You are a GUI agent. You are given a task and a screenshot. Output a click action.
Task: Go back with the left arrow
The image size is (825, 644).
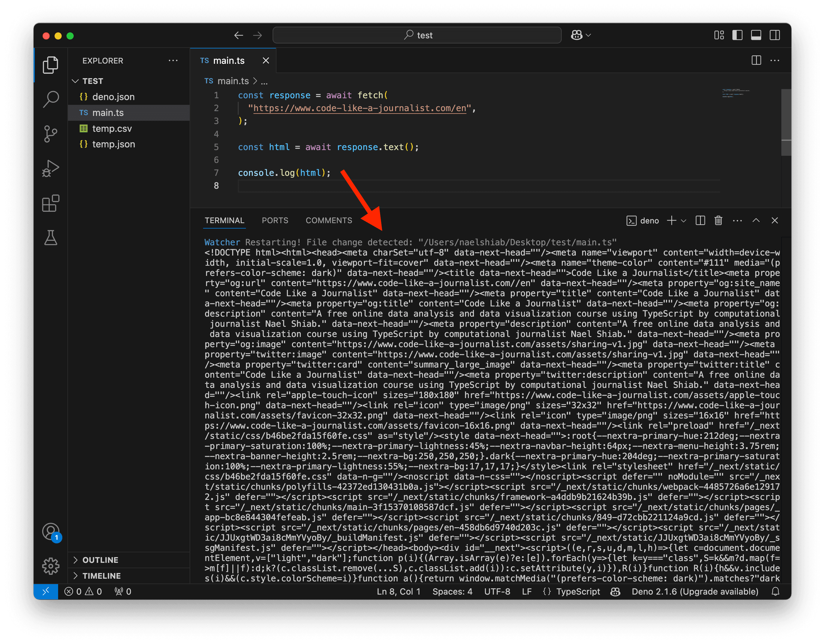[238, 36]
